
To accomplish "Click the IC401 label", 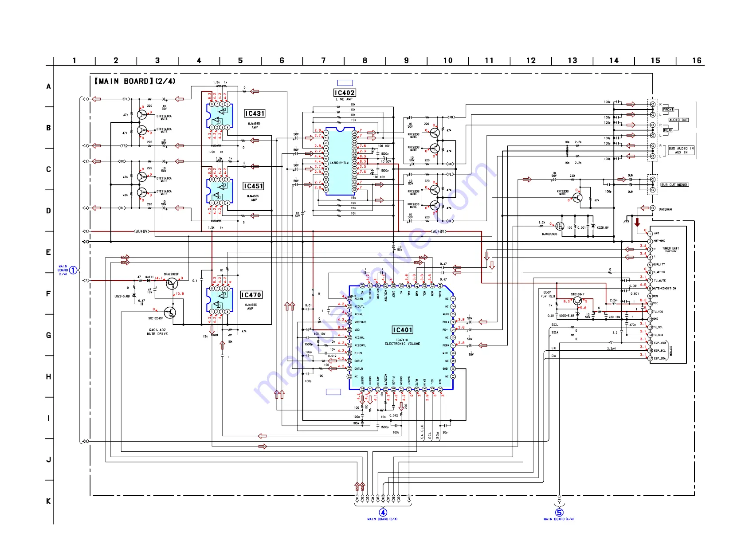I will coord(403,330).
